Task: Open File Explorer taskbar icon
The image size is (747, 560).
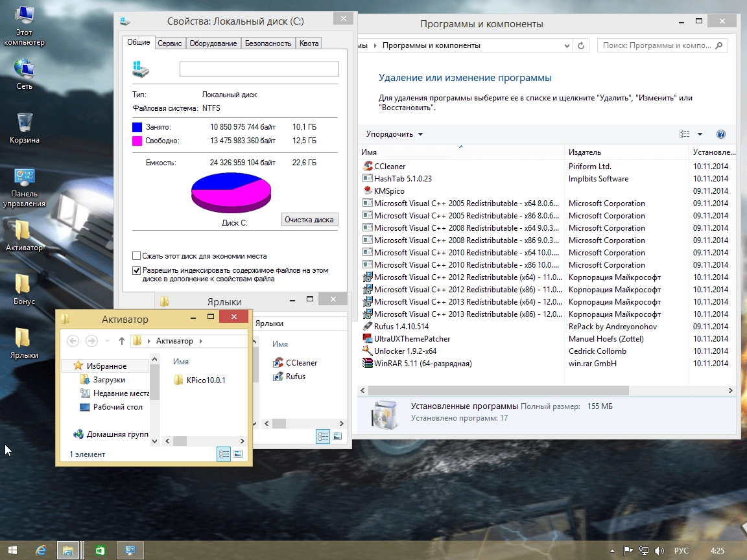Action: tap(68, 550)
